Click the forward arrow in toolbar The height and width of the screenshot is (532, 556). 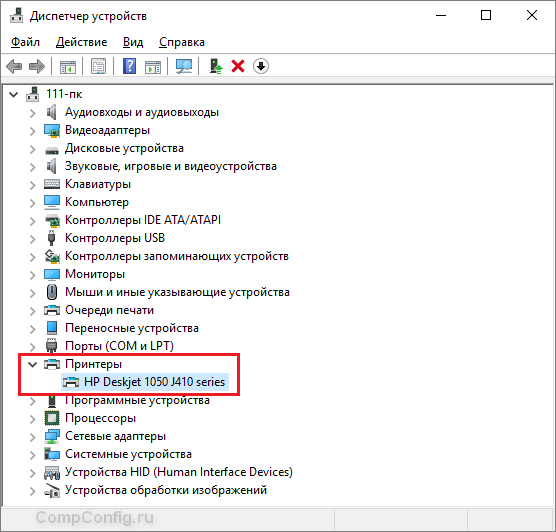(x=37, y=66)
